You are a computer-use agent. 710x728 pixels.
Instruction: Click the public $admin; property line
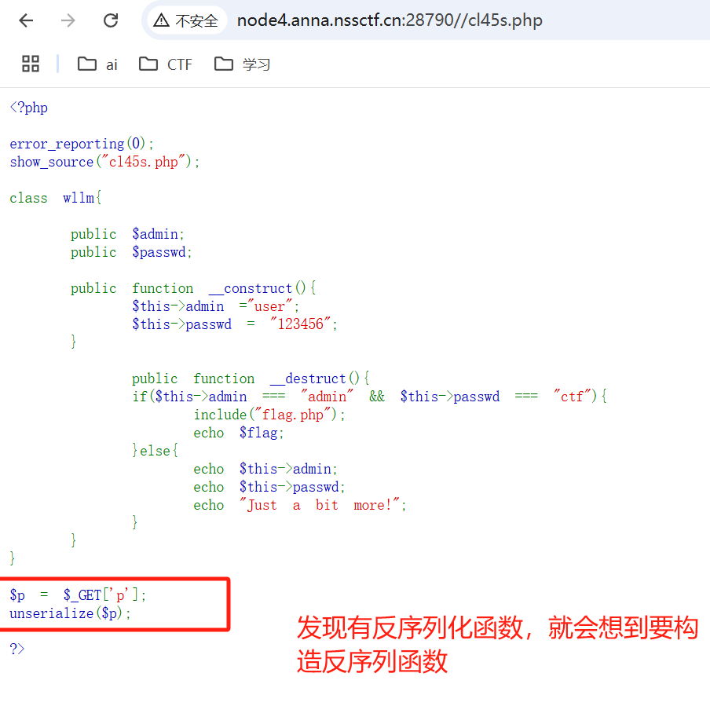(x=127, y=234)
